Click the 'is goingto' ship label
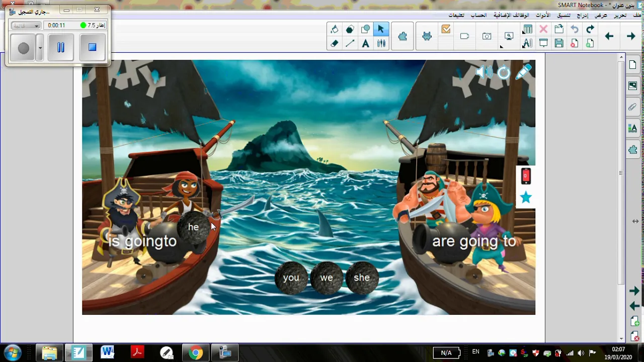644x362 pixels. (142, 241)
